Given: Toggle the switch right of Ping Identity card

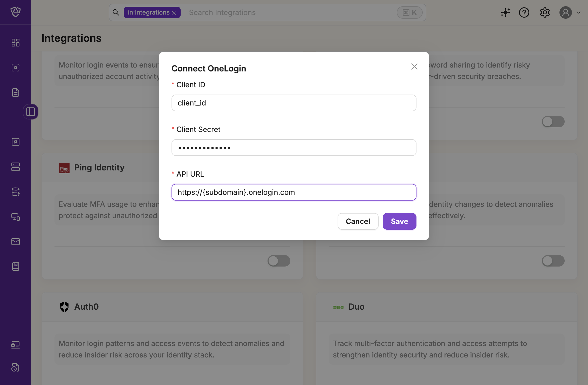Looking at the screenshot, I should click(553, 261).
